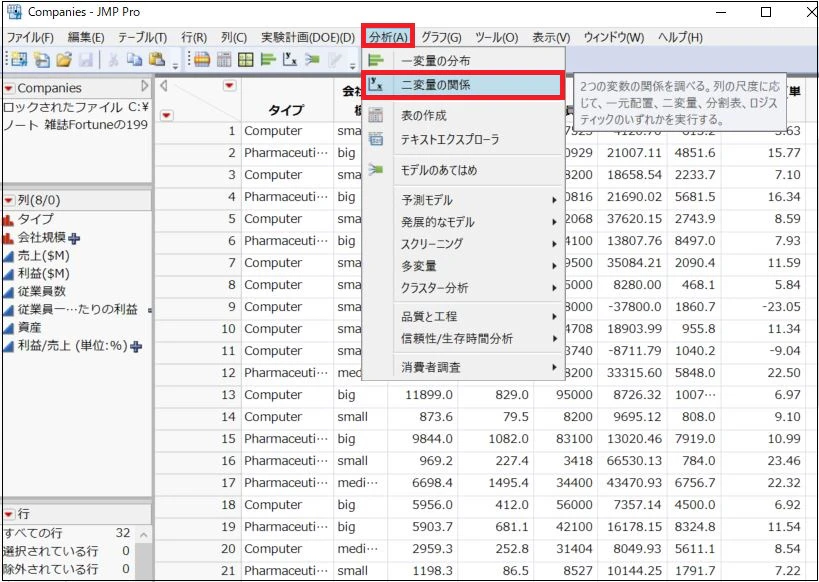
Task: Click the Fit Model toolbar icon
Action: pyautogui.click(x=312, y=60)
